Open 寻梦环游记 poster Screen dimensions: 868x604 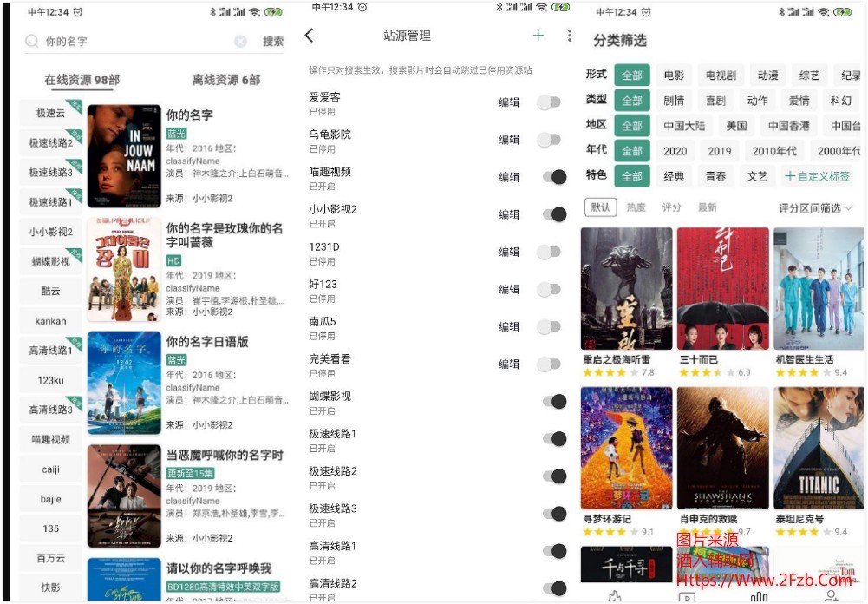coord(627,448)
